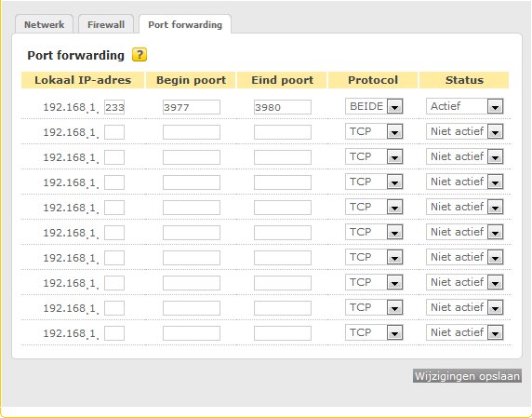
Task: Click the Begin poort field with 3977
Action: pos(192,107)
